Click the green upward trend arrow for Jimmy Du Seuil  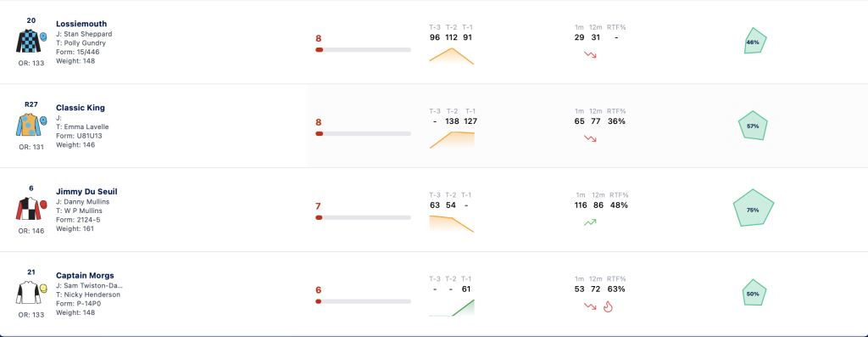[x=590, y=222]
